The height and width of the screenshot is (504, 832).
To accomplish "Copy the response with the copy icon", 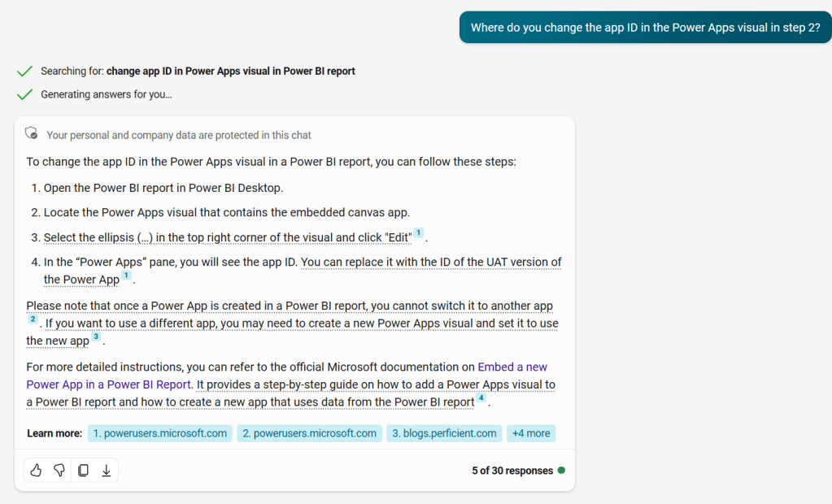I will tap(83, 471).
